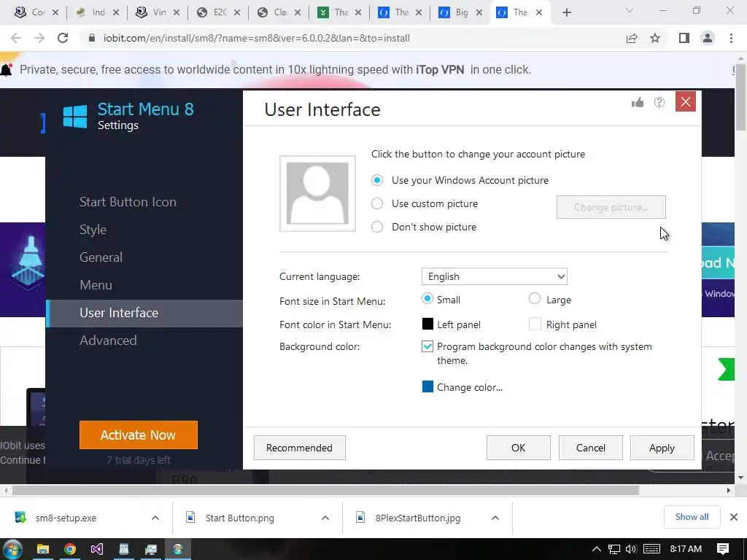This screenshot has width=747, height=560.
Task: Click the horizontal page scrollbar
Action: coord(325,491)
